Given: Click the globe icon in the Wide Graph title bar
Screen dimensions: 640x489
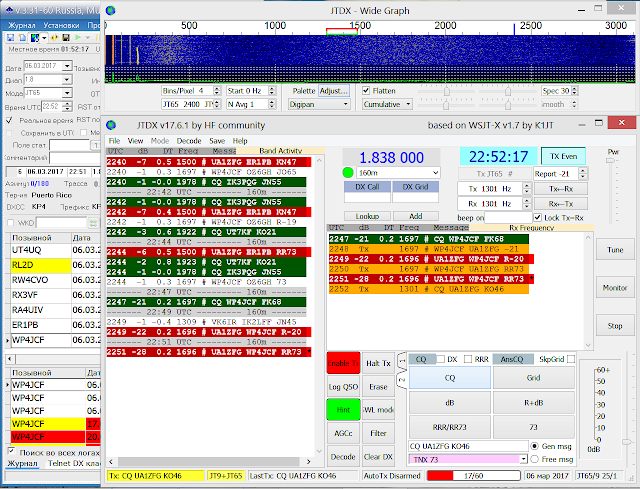Looking at the screenshot, I should click(110, 11).
